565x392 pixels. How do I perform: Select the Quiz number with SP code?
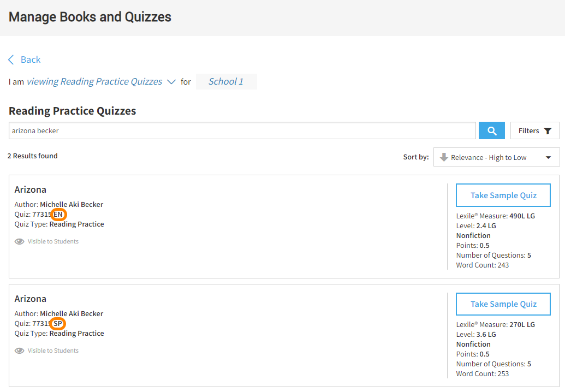48,324
